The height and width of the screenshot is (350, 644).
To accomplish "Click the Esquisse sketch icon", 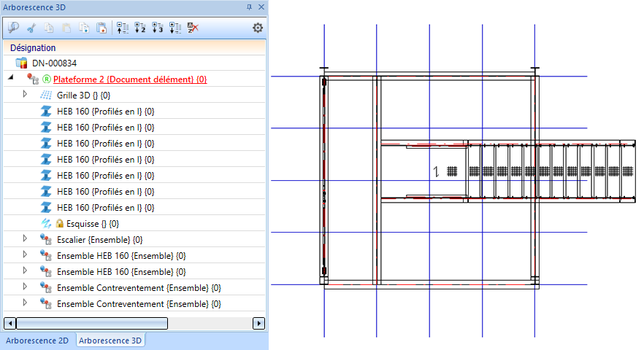I will coord(46,224).
